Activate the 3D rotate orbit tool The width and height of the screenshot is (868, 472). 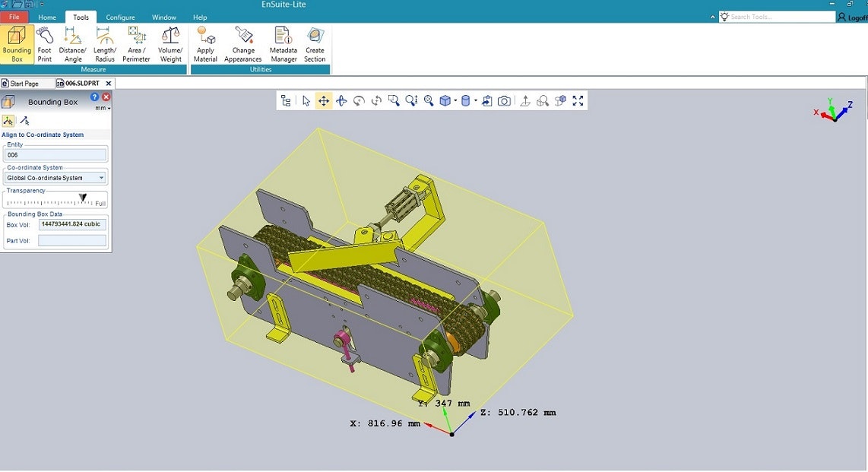[341, 100]
